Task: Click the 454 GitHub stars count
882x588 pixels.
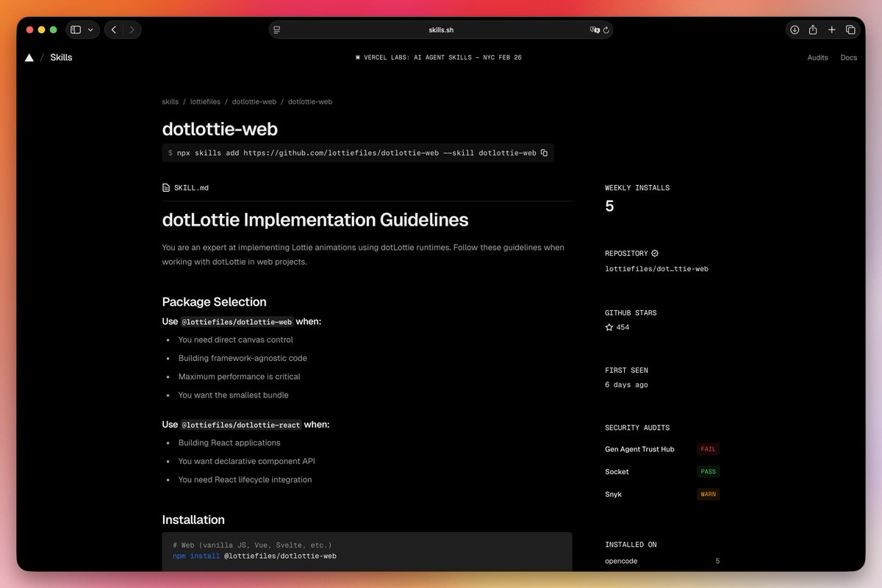Action: click(x=623, y=327)
